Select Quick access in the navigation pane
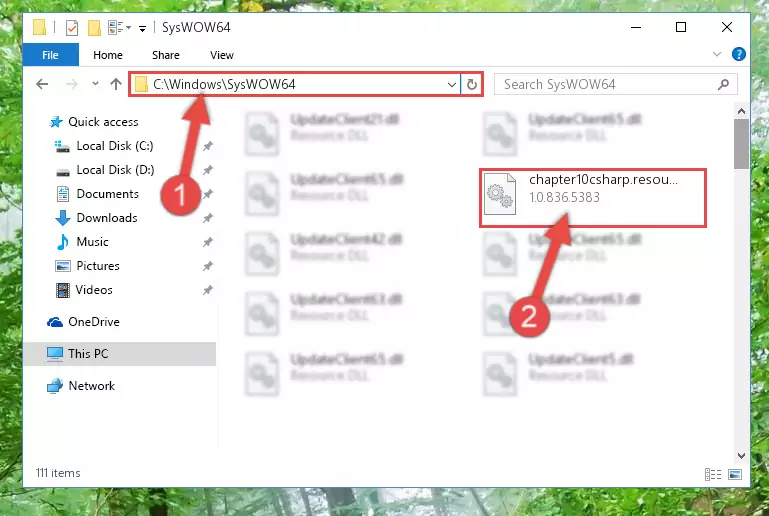This screenshot has width=769, height=516. click(x=94, y=122)
